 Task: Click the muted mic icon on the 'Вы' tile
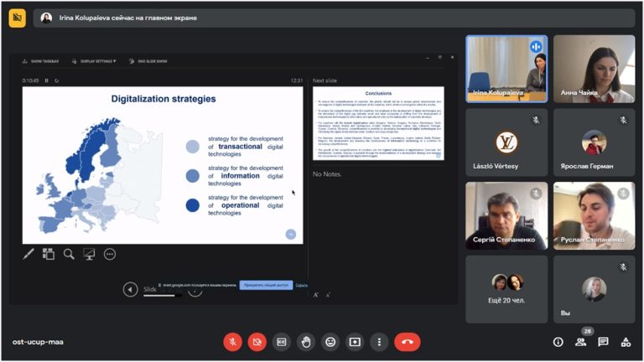(x=624, y=267)
